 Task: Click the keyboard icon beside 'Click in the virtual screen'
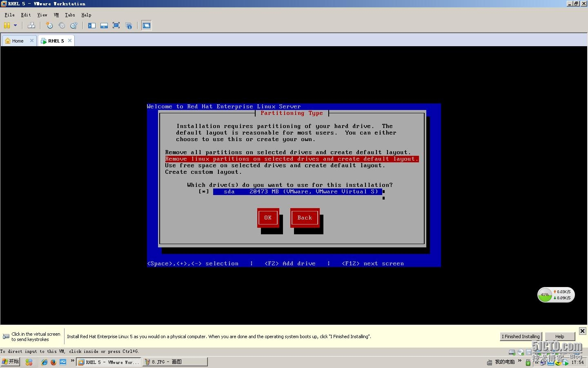pyautogui.click(x=6, y=337)
